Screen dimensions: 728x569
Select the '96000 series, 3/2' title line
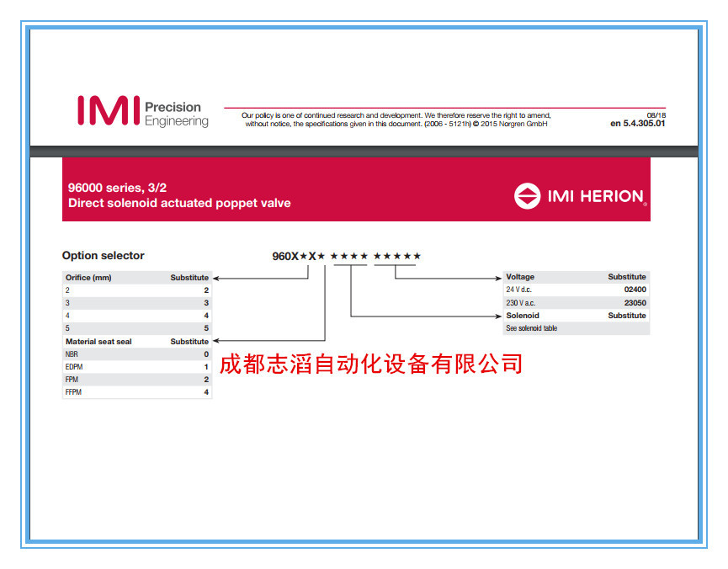click(118, 188)
